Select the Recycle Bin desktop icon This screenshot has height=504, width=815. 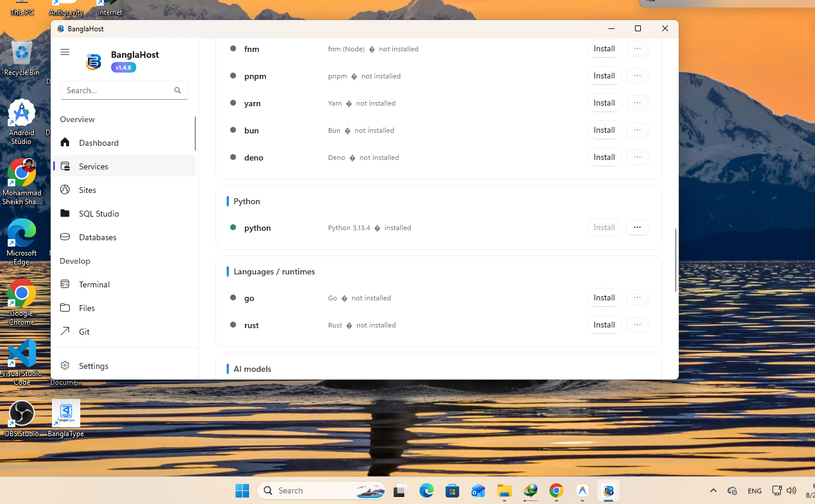point(22,59)
